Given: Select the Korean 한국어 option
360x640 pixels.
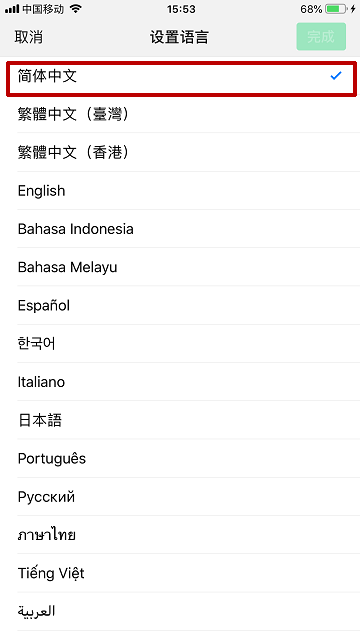Looking at the screenshot, I should [180, 344].
